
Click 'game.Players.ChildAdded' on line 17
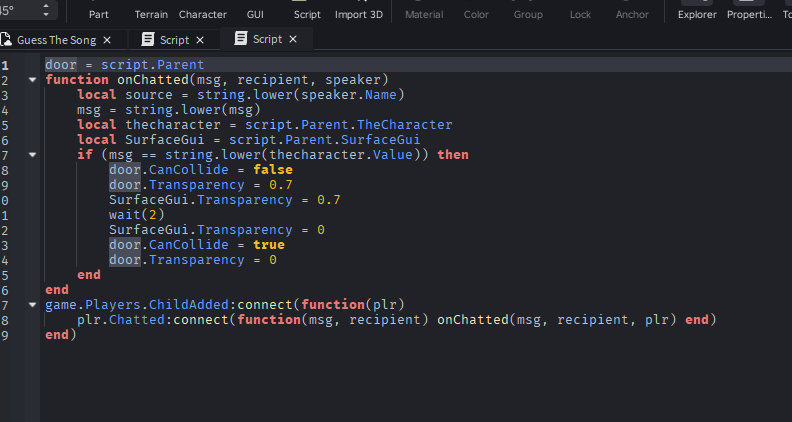(137, 305)
